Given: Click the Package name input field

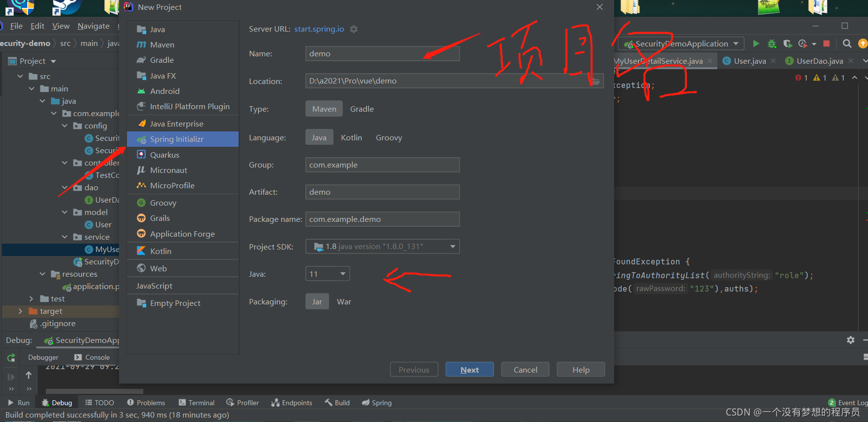Looking at the screenshot, I should tap(382, 219).
